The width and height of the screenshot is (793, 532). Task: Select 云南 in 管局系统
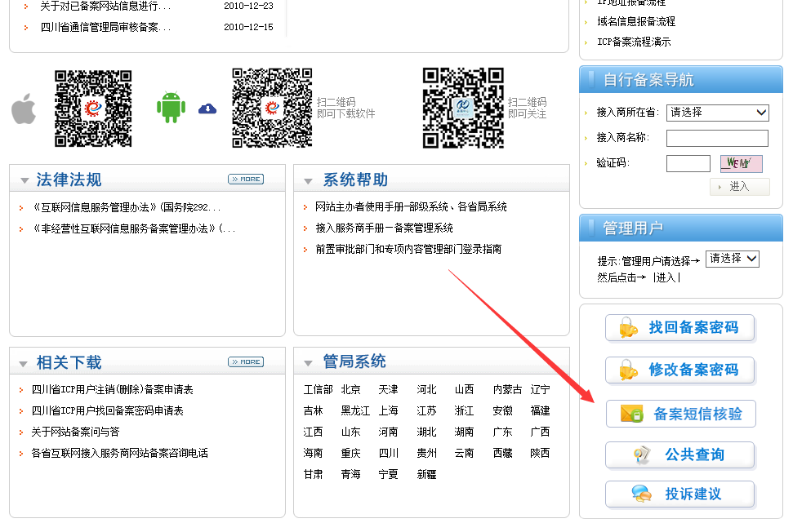point(464,453)
